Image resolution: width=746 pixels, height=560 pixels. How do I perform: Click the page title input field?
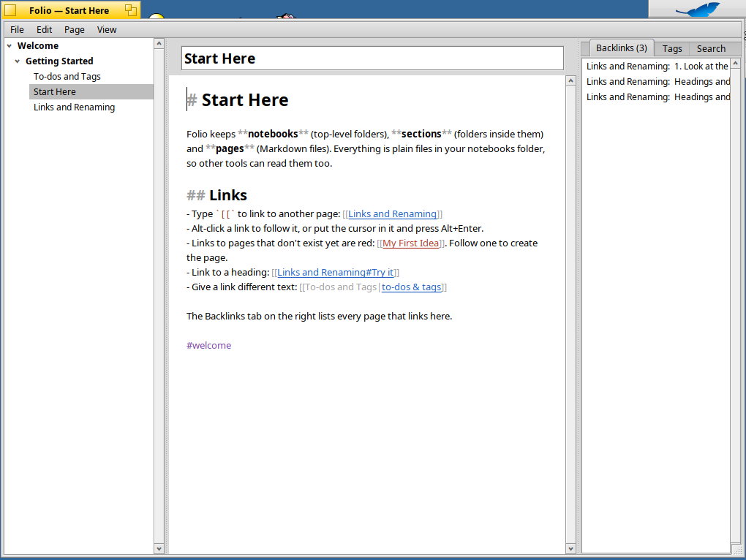point(372,58)
